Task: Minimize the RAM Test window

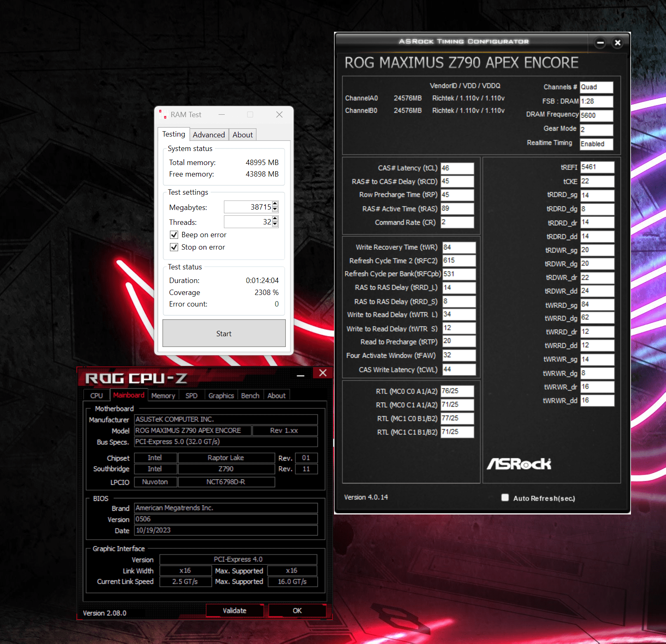Action: pyautogui.click(x=222, y=114)
